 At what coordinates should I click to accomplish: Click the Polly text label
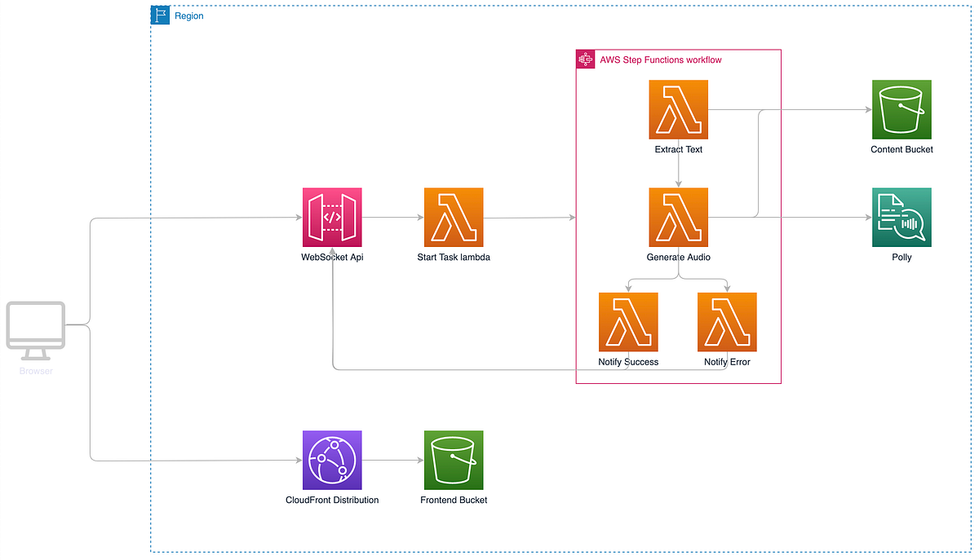tap(901, 257)
